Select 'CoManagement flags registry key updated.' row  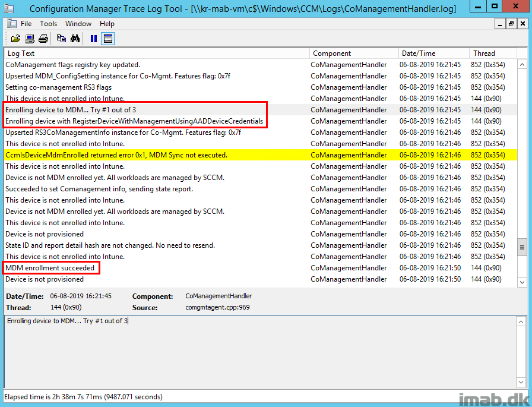click(x=261, y=65)
